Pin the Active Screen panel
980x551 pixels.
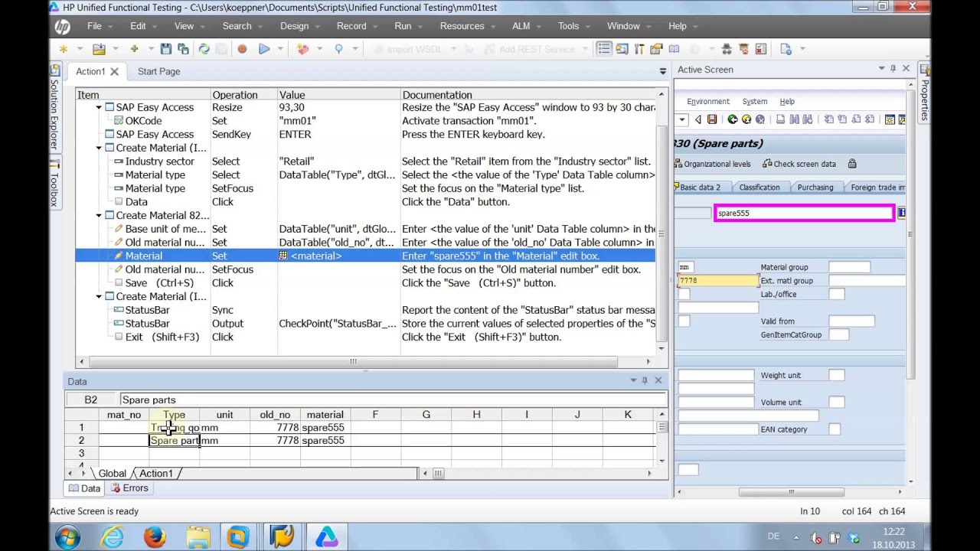point(893,69)
